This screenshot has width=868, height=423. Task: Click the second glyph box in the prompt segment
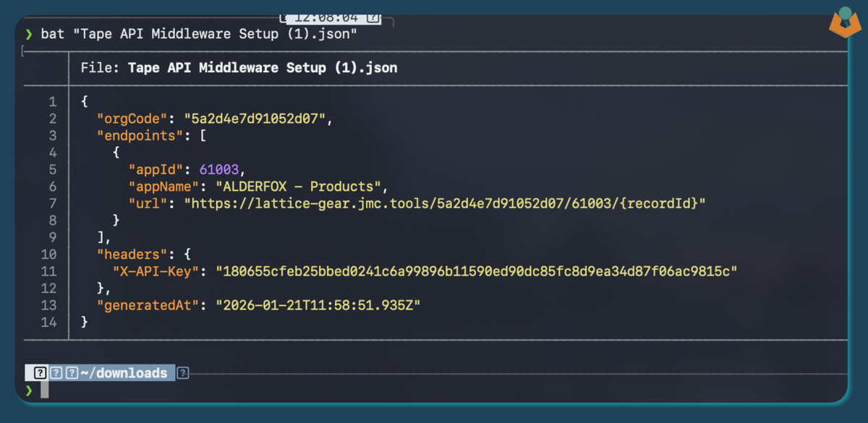click(56, 373)
